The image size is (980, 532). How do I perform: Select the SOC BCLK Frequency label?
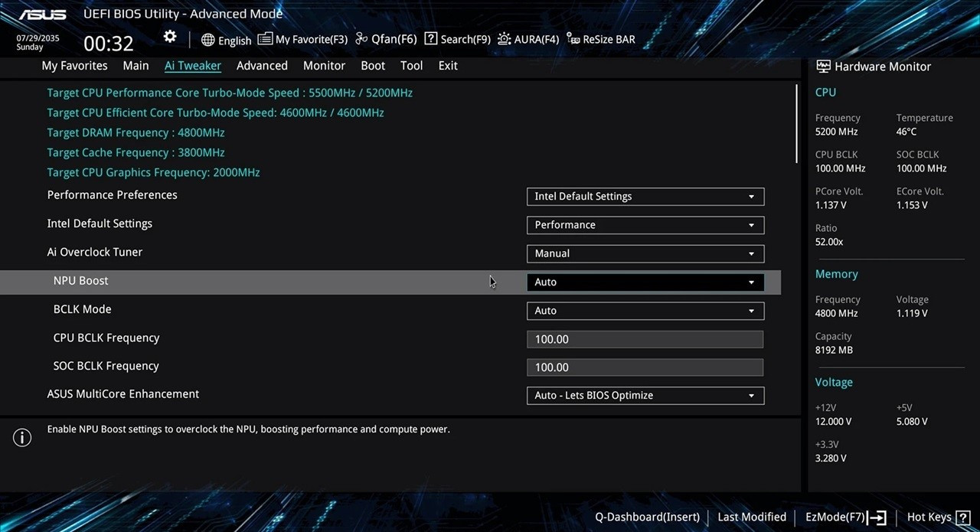tap(106, 366)
